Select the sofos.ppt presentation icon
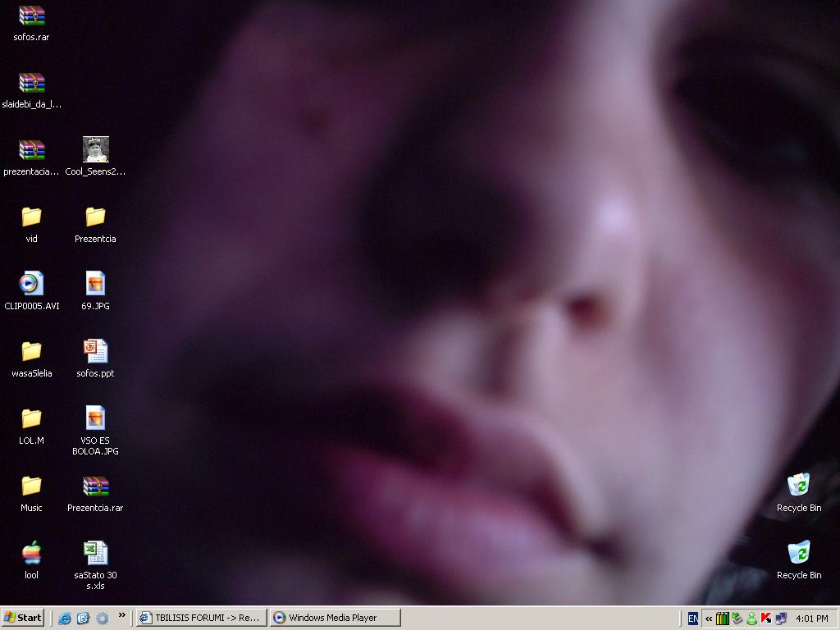Viewport: 840px width, 630px height. (x=95, y=351)
